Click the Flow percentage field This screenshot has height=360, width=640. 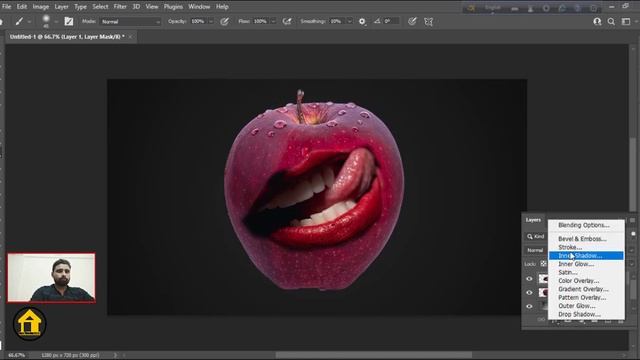click(261, 21)
